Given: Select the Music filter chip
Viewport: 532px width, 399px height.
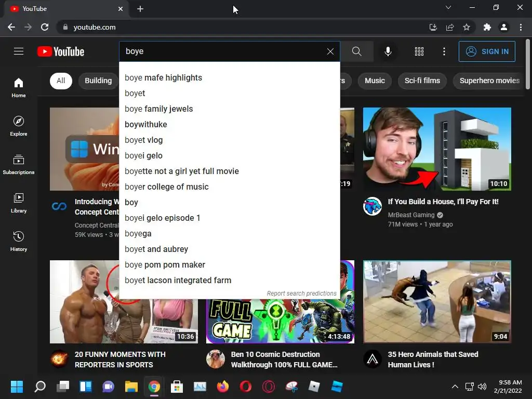Looking at the screenshot, I should [375, 81].
